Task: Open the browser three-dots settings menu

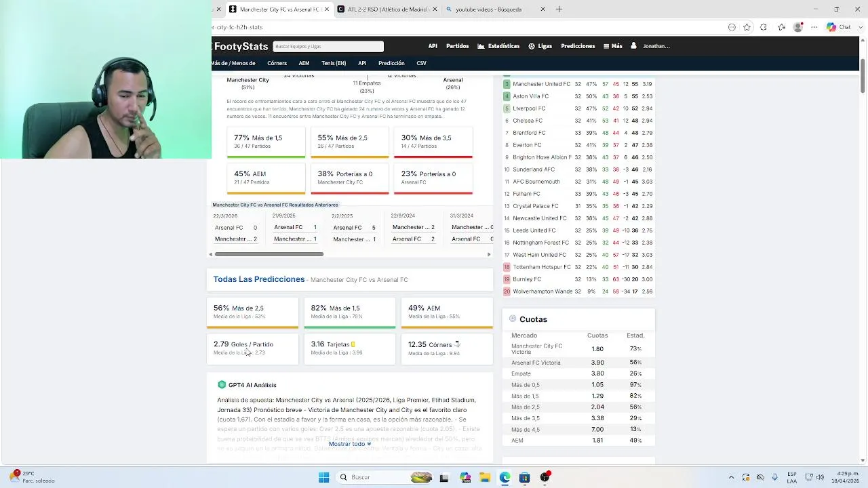Action: click(x=814, y=27)
